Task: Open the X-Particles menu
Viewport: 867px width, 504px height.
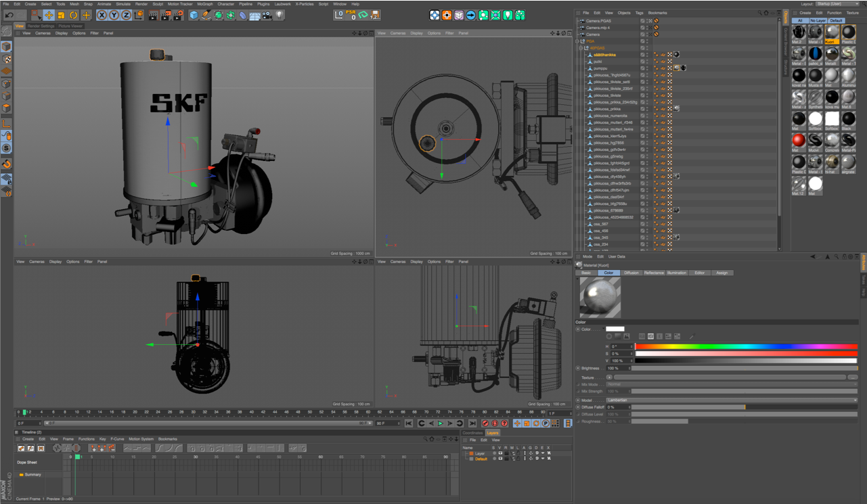Action: coord(305,4)
